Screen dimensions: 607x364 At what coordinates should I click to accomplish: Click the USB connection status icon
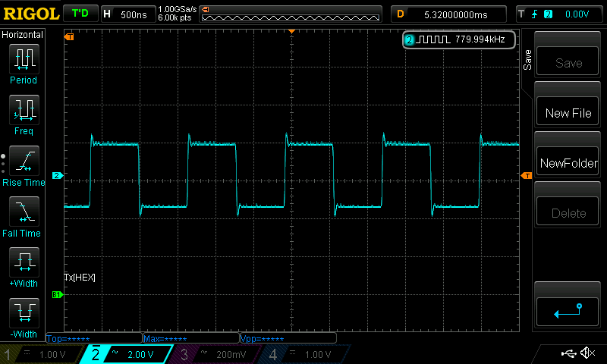coord(568,353)
